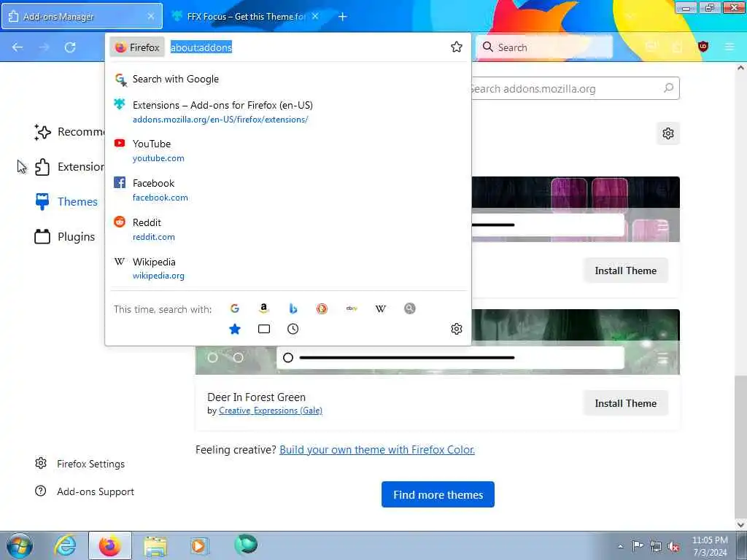This screenshot has height=560, width=747.
Task: Select the Facebook suggestion
Action: [x=288, y=190]
